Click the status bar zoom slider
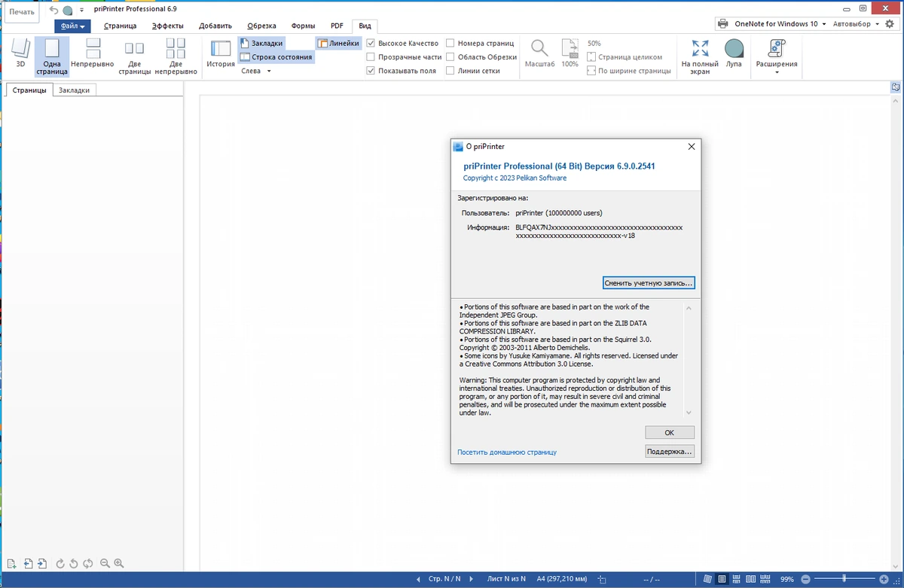904x588 pixels. point(844,580)
